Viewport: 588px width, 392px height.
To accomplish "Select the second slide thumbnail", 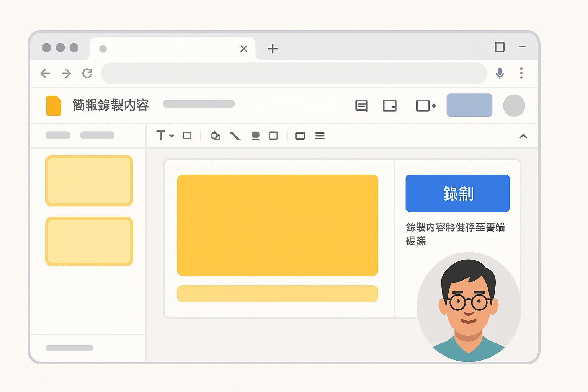I will tap(89, 241).
